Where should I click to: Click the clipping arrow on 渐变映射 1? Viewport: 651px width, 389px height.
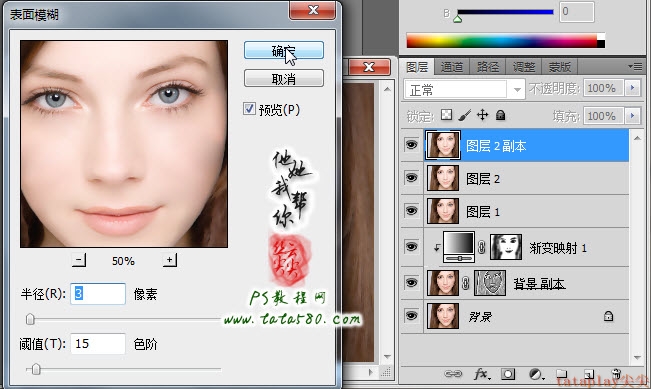[437, 248]
